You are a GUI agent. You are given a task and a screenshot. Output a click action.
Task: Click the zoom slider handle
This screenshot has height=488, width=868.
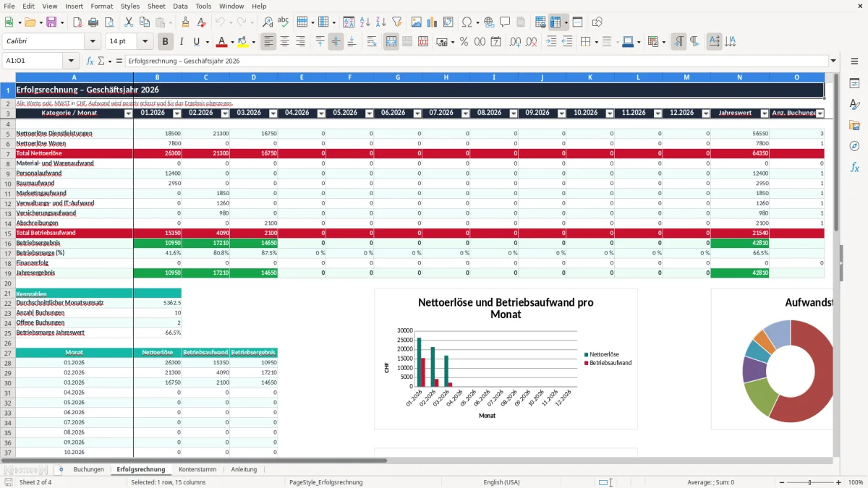point(810,482)
